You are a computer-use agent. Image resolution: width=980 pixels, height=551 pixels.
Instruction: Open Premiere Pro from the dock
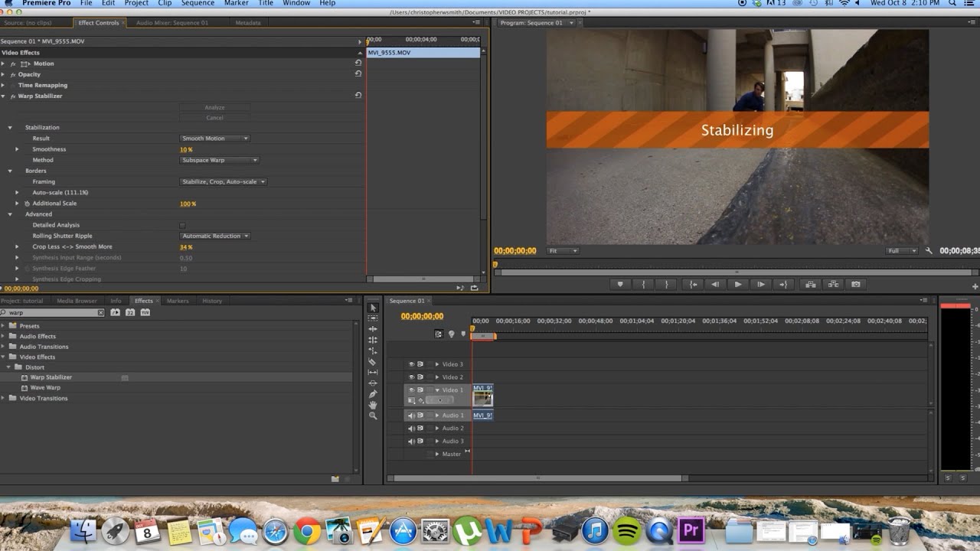point(691,530)
